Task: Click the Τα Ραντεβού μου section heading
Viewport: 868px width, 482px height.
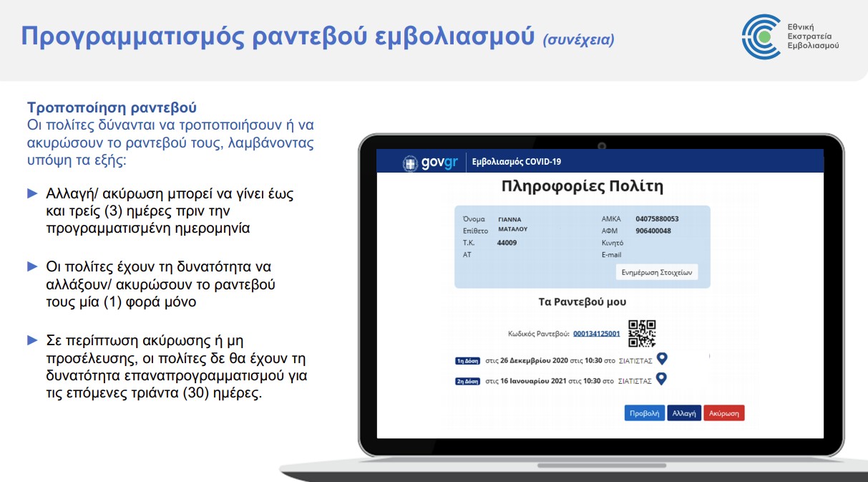Action: [582, 302]
